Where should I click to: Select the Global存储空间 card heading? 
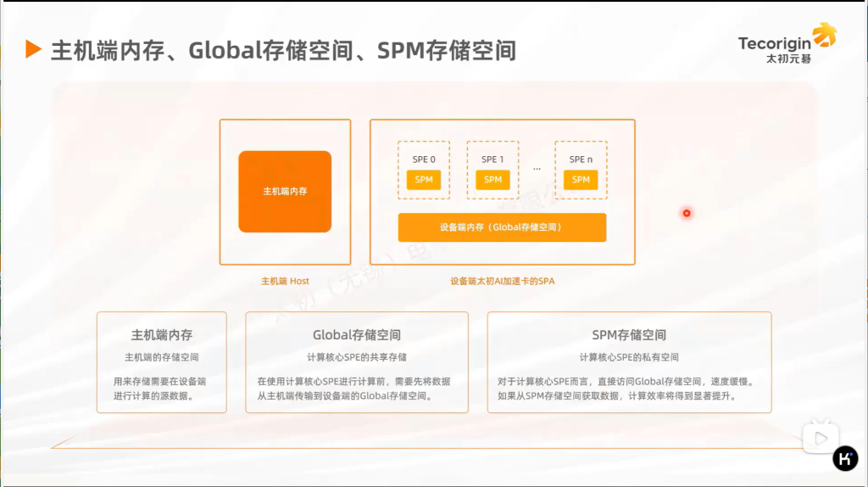[357, 335]
